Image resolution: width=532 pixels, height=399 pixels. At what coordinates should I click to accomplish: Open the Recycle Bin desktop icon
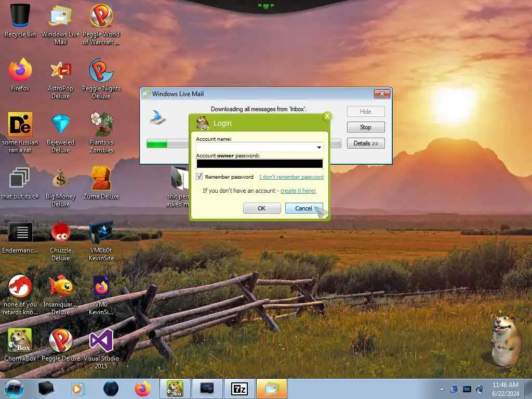(20, 20)
